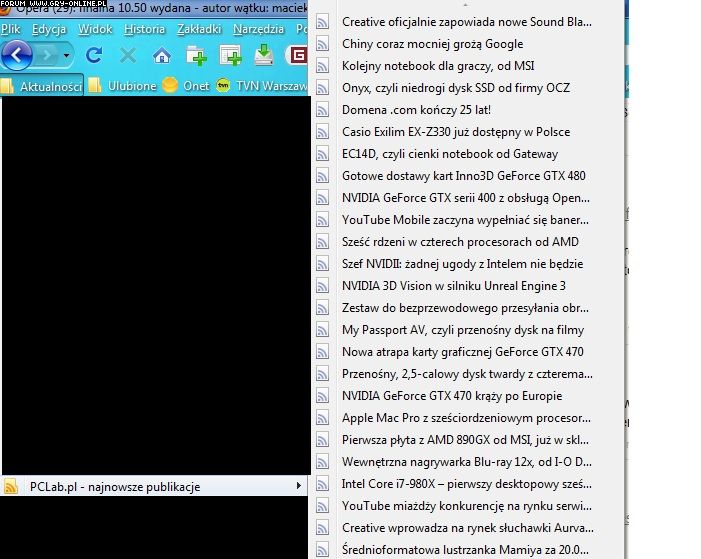The width and height of the screenshot is (701, 559).
Task: Open the Narzędzia menu
Action: (x=258, y=29)
